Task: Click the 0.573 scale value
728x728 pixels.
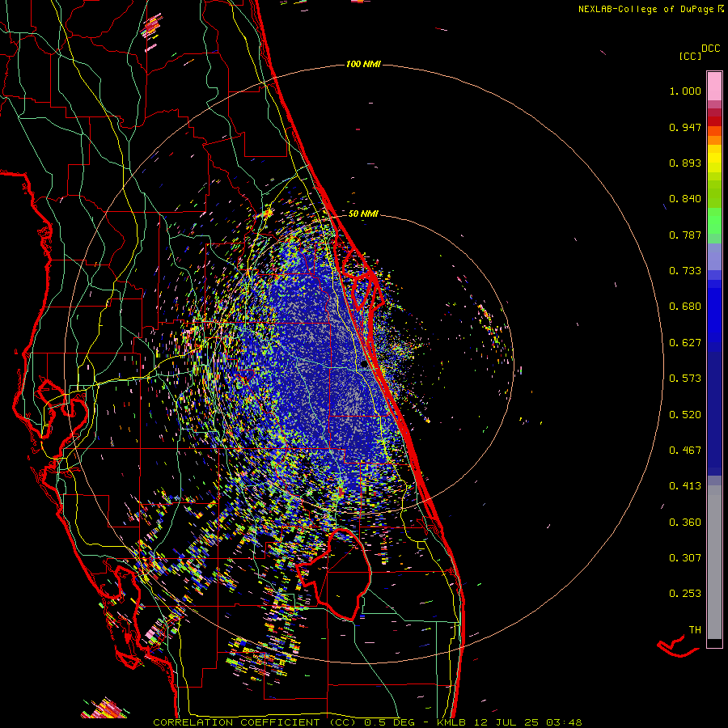Action: click(x=685, y=379)
